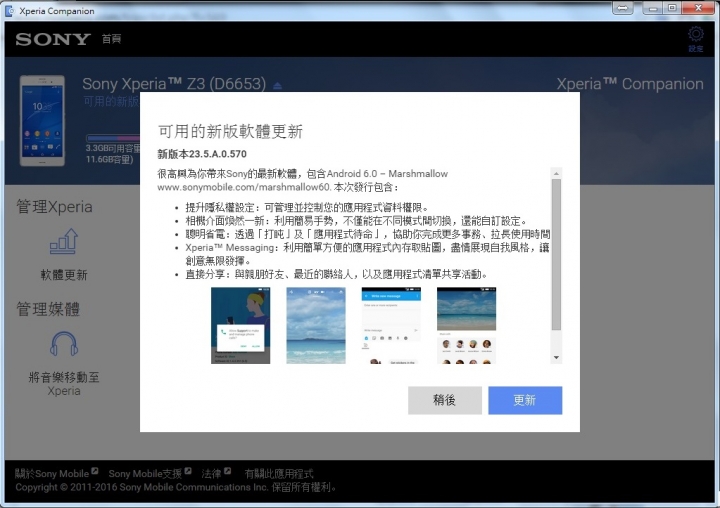Viewport: 720px width, 508px height.
Task: Click the Xperia™ Companion header text
Action: coord(630,84)
